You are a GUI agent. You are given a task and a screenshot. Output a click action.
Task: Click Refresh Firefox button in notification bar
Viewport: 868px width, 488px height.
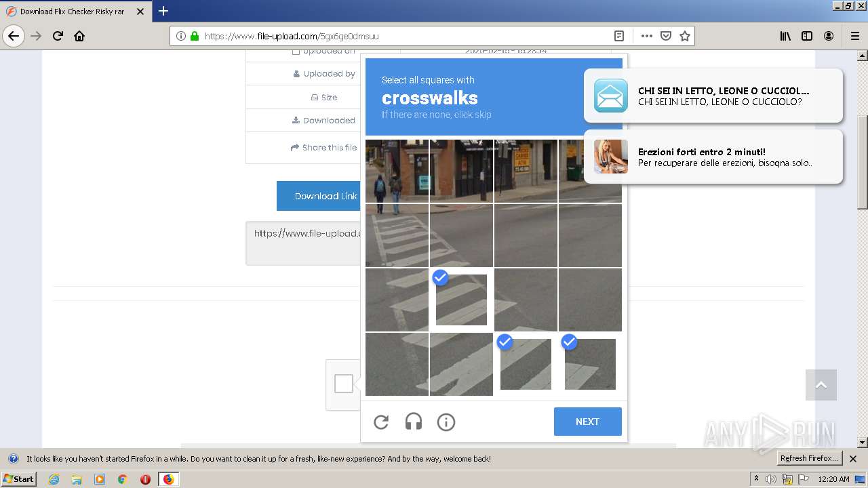tap(810, 459)
